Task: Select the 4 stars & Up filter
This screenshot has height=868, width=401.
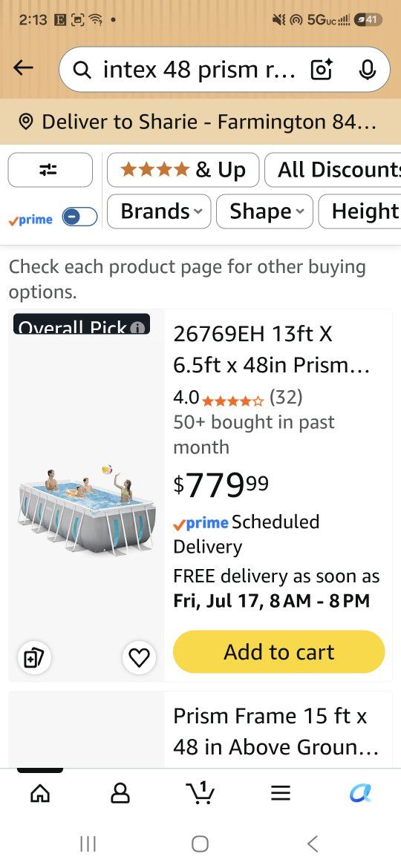Action: (183, 170)
